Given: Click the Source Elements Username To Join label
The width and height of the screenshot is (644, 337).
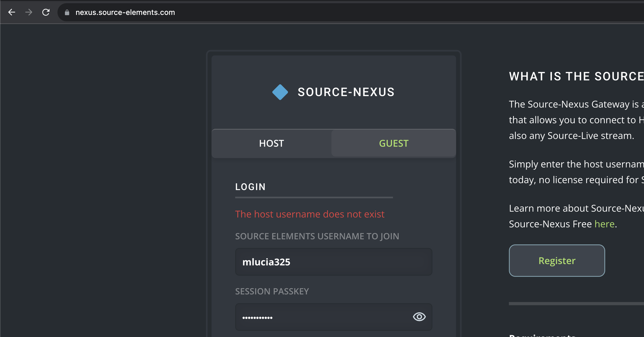Looking at the screenshot, I should (317, 236).
